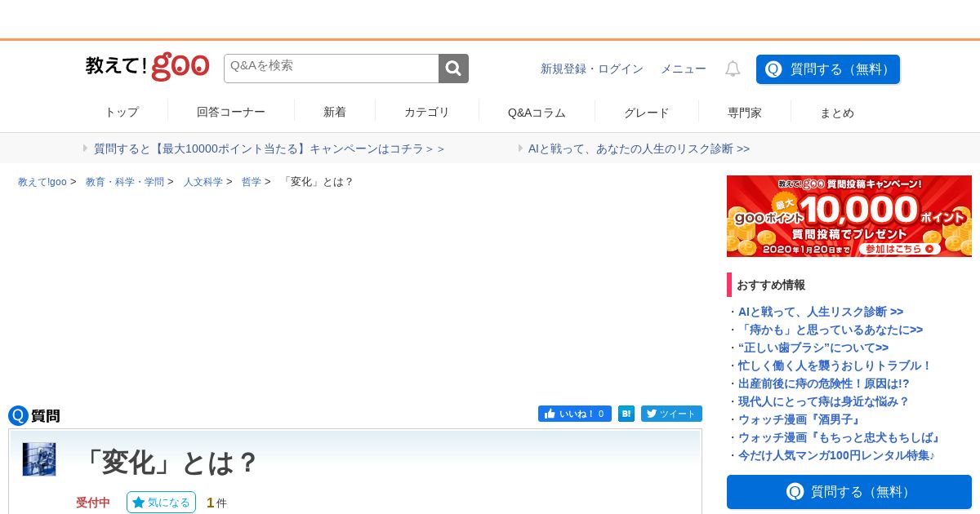Select the トップ navigation tab
Screen dimensions: 980x514
point(122,113)
